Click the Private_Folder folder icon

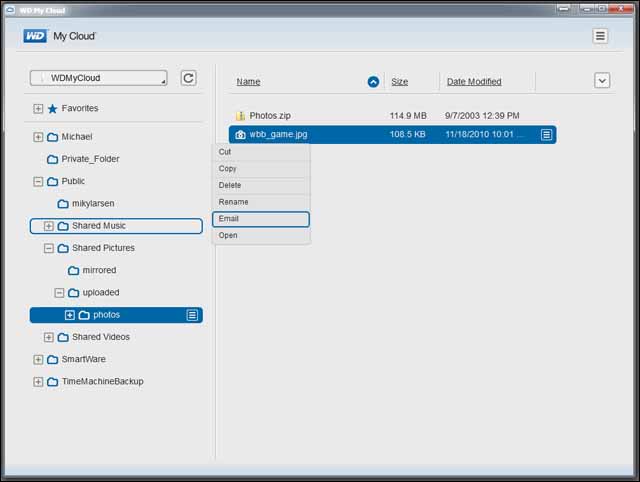click(x=52, y=159)
